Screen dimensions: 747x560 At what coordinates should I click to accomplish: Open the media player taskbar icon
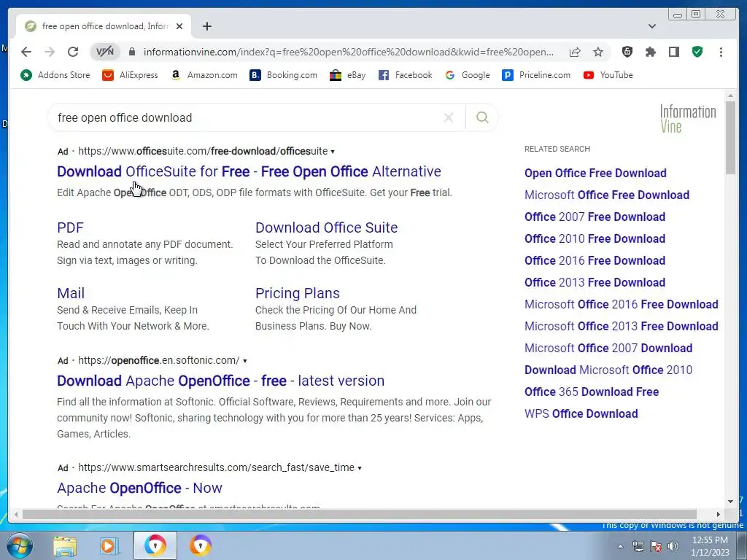109,546
